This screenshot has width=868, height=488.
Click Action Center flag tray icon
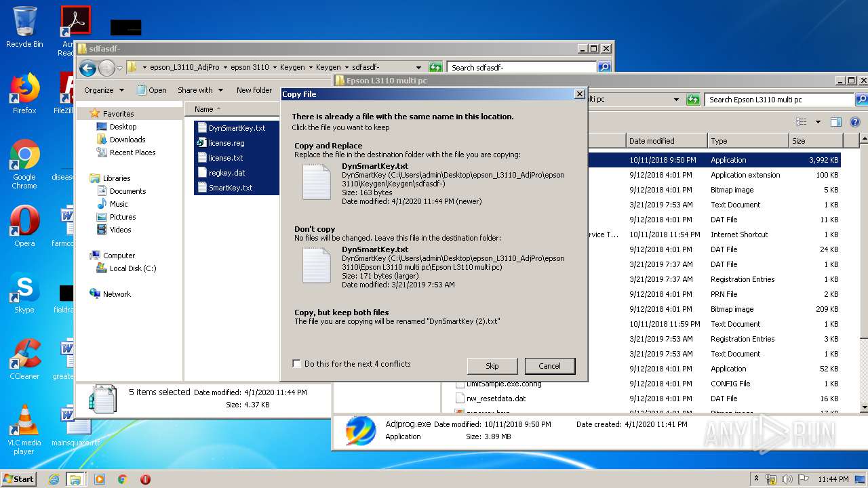[804, 479]
